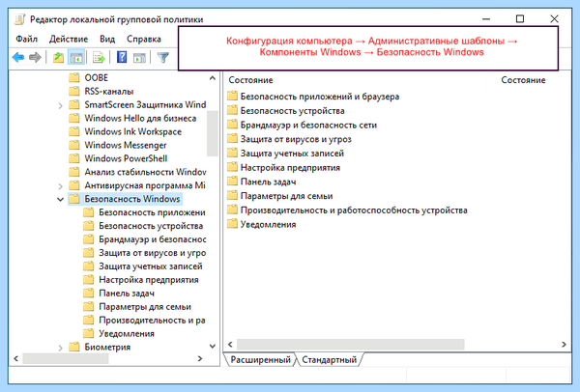Open Уведомления in right pane
The image size is (580, 392).
tap(268, 224)
